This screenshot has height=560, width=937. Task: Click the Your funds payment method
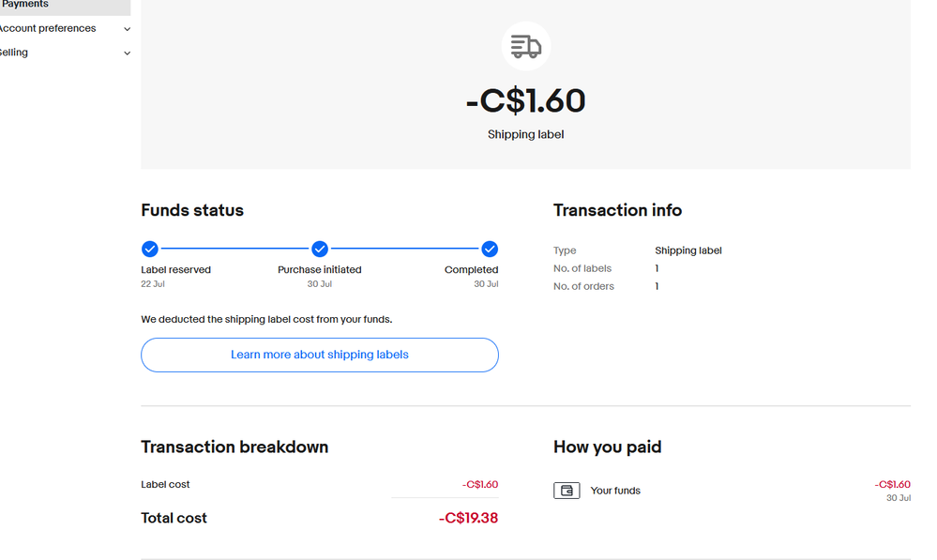pyautogui.click(x=614, y=491)
